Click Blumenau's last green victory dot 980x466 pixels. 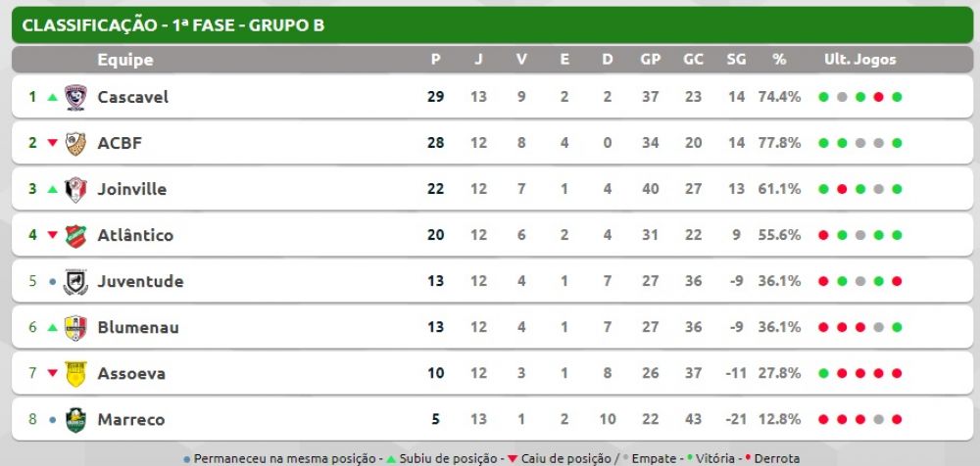(x=897, y=327)
